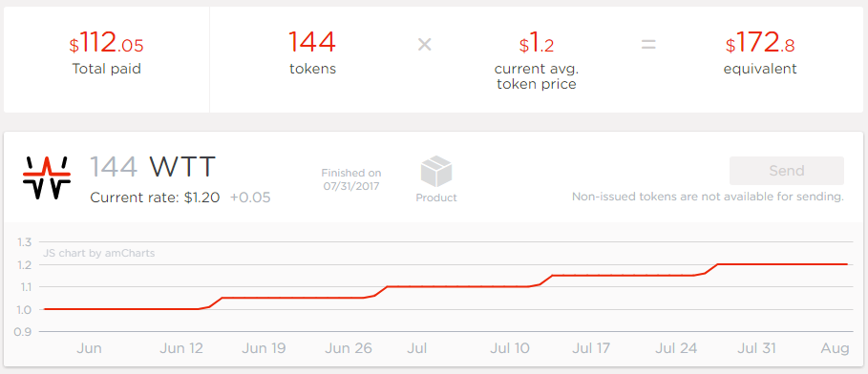
Task: Click the multiplication sign symbol
Action: 425,44
